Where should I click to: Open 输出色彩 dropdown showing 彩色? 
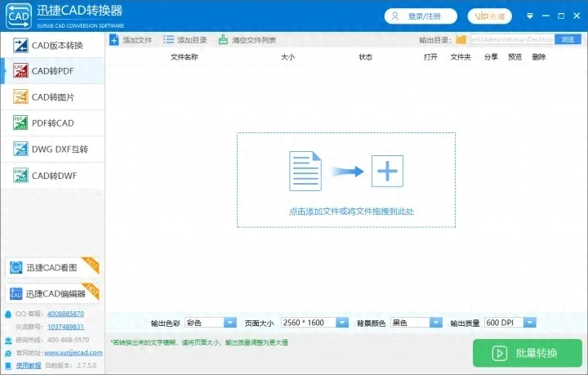coord(211,323)
